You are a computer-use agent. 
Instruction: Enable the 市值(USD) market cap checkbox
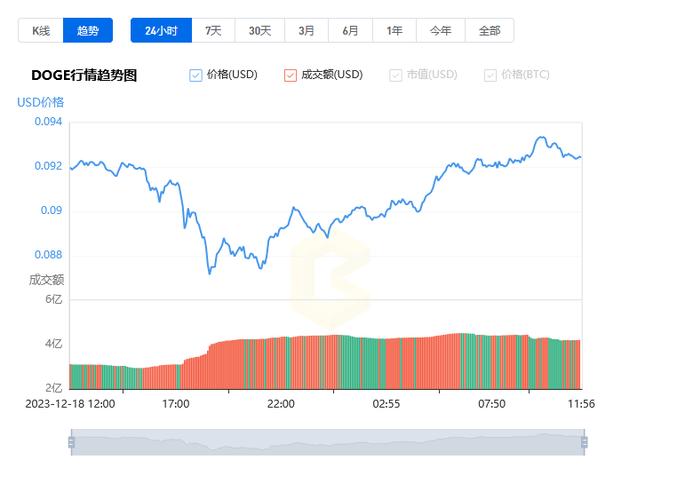point(396,75)
